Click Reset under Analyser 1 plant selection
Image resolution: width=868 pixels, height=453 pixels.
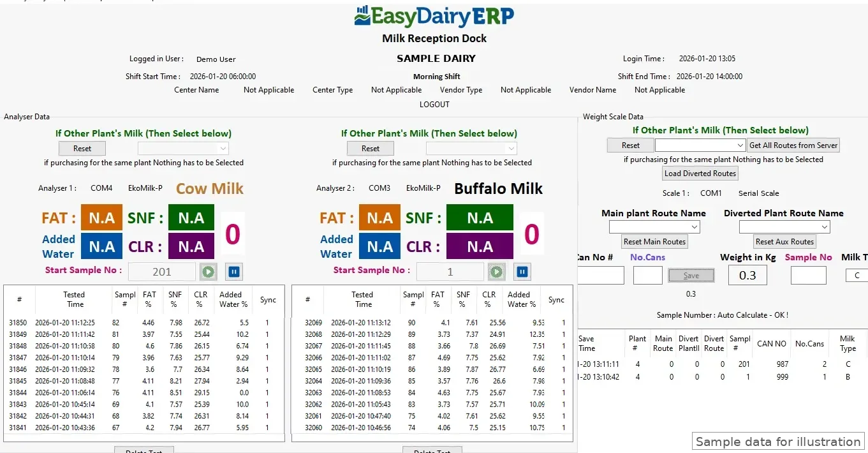(x=82, y=148)
